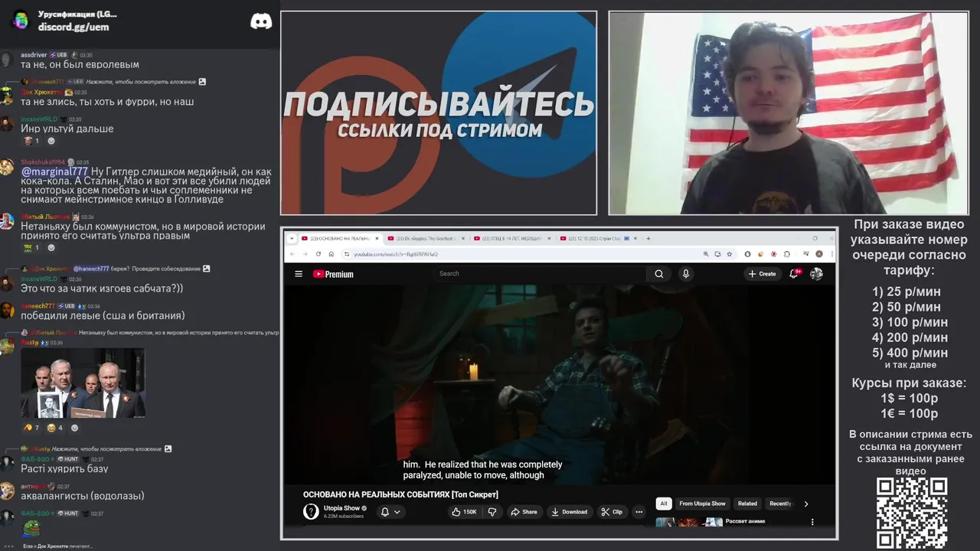Open options menu for Рассвет аниме video

[812, 522]
